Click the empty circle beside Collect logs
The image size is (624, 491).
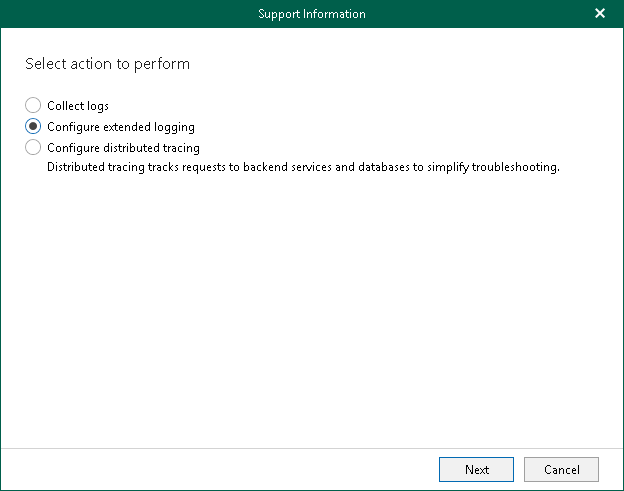(33, 105)
